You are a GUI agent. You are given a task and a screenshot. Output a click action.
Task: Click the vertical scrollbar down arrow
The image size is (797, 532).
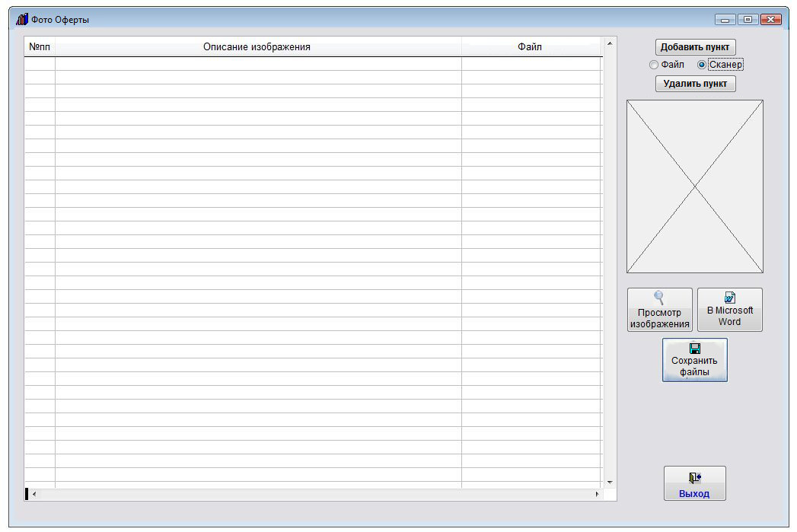610,483
